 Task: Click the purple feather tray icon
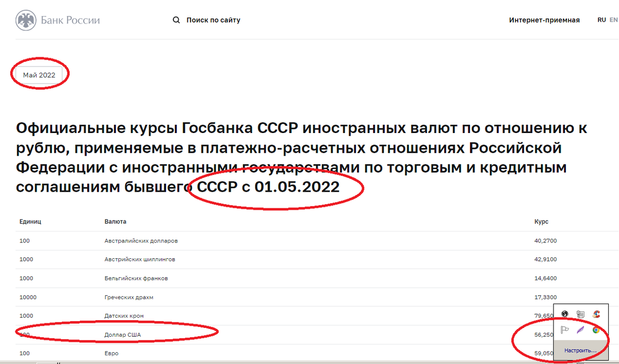pyautogui.click(x=580, y=329)
